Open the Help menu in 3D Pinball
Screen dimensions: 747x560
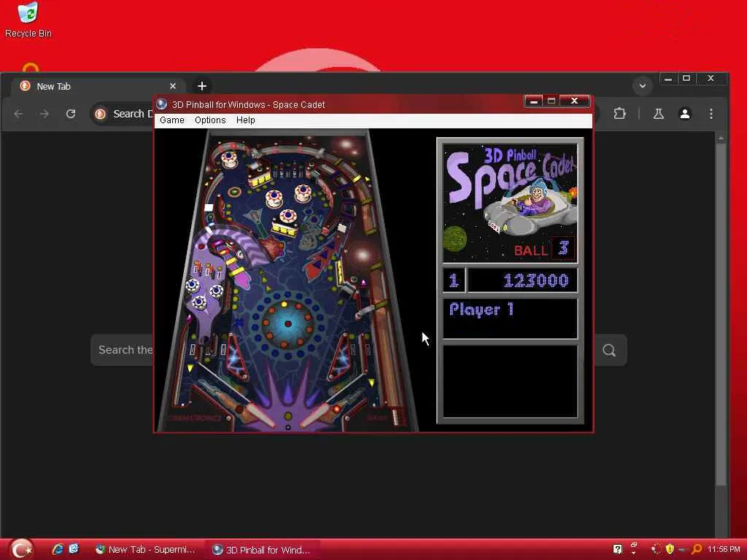click(x=246, y=120)
